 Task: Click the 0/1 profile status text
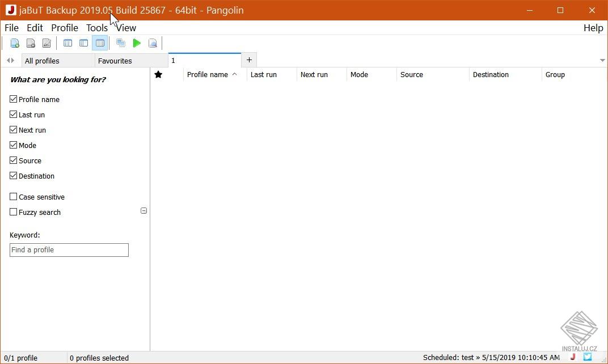[x=20, y=358]
